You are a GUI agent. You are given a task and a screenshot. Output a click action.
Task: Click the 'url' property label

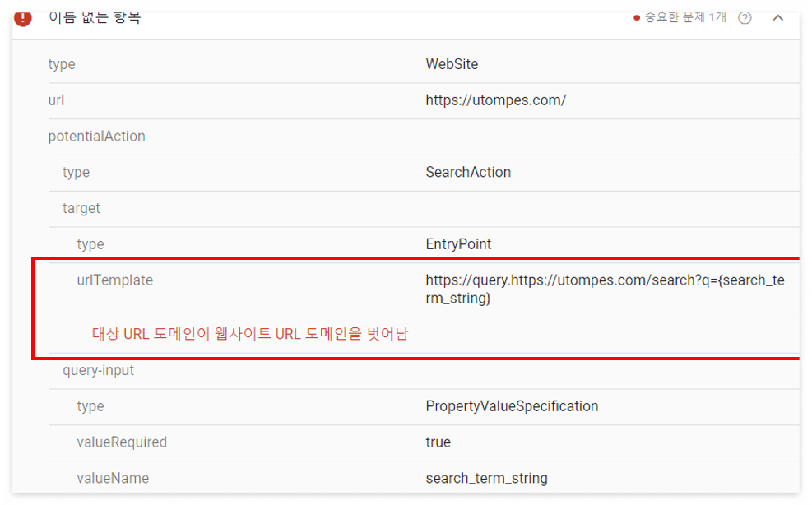(56, 100)
